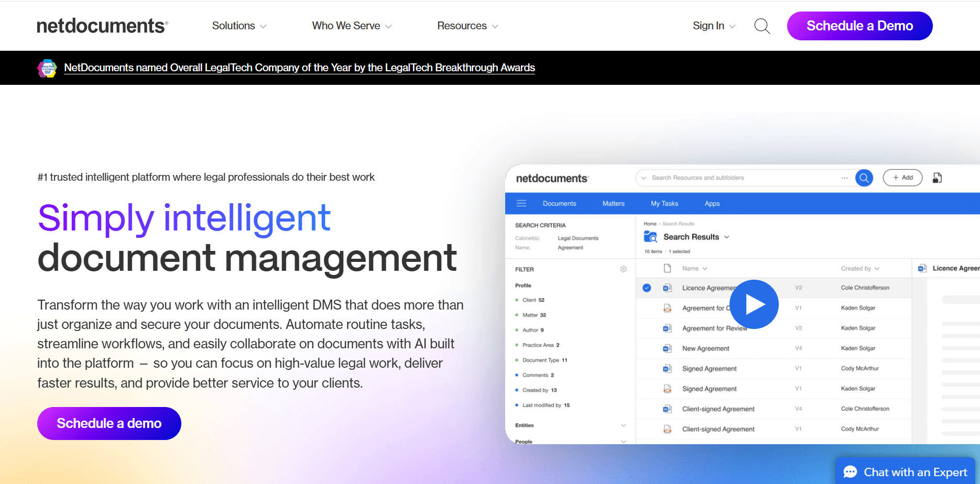980x484 pixels.
Task: Switch to the Documents tab
Action: point(560,203)
